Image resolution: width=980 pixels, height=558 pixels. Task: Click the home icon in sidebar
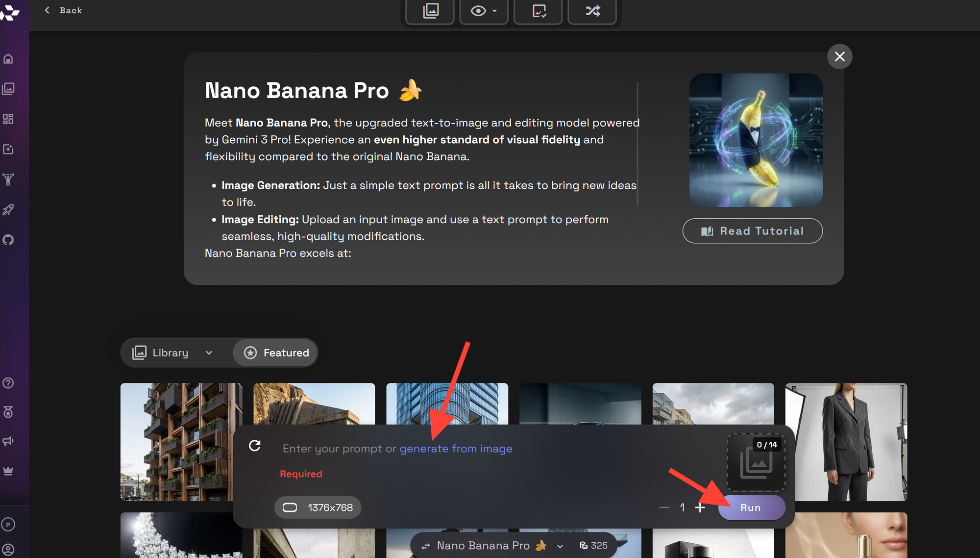coord(8,59)
